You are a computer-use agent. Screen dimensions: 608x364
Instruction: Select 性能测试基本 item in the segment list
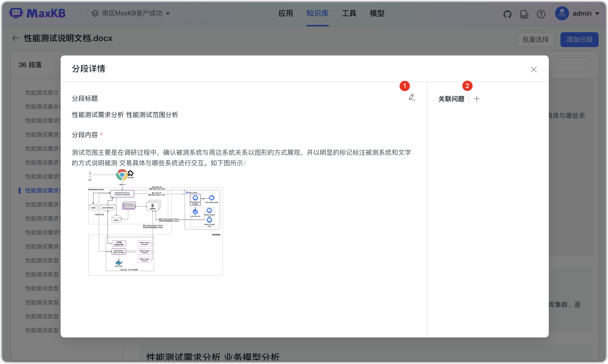coord(43,107)
